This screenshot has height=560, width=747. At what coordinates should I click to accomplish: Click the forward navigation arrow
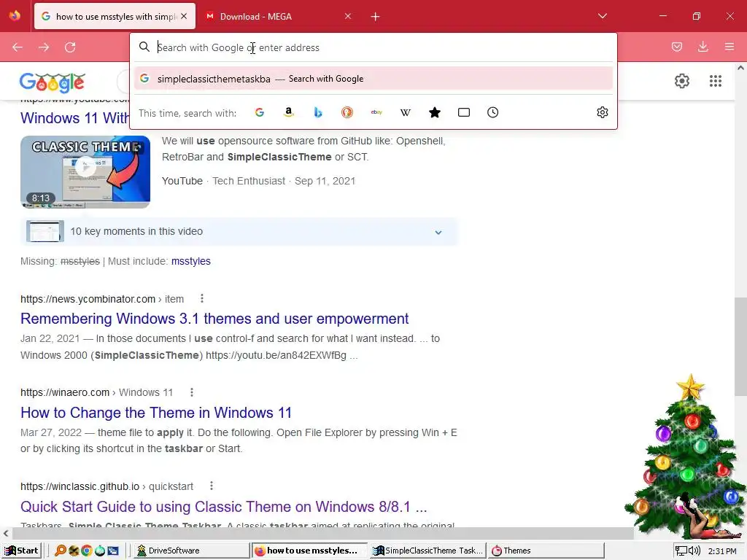pos(44,47)
